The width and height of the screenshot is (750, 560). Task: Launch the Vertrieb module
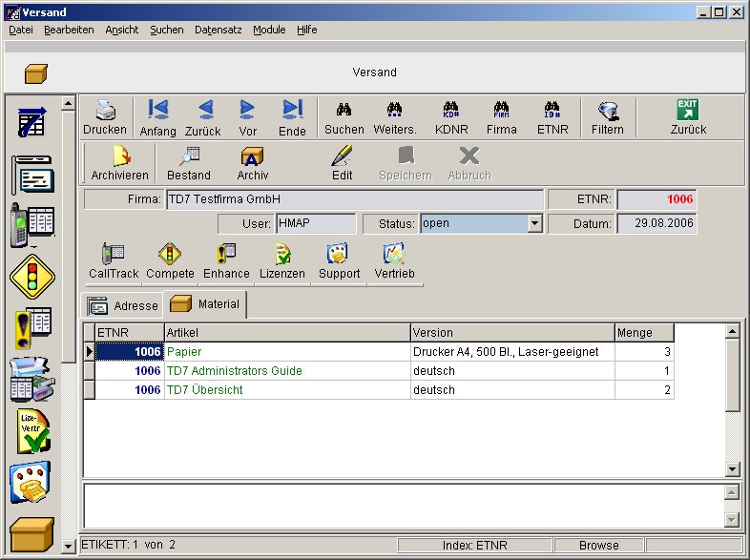(395, 261)
